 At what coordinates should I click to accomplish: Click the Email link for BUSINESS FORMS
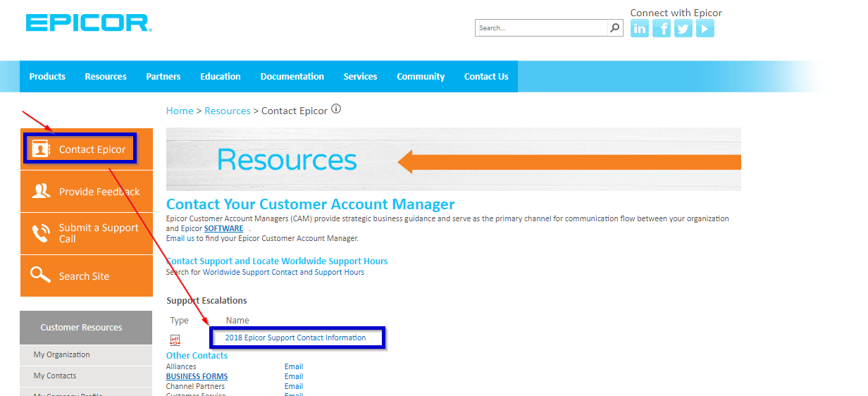294,376
